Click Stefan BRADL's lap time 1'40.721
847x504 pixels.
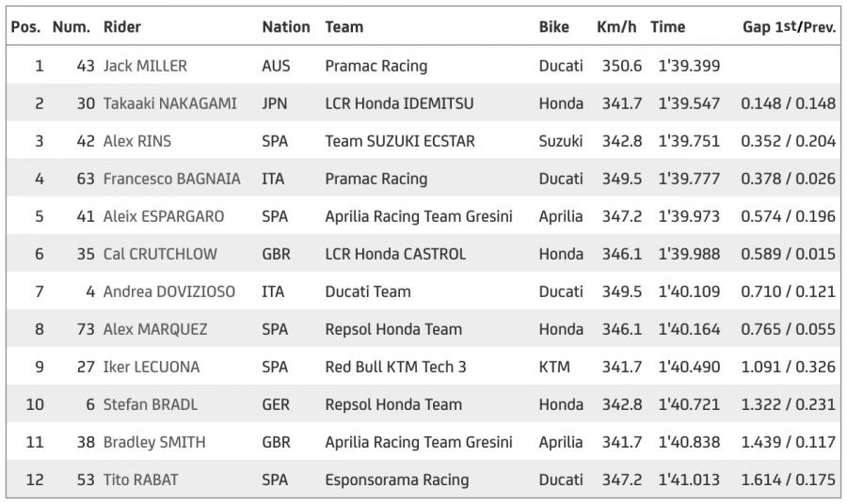[x=688, y=404]
